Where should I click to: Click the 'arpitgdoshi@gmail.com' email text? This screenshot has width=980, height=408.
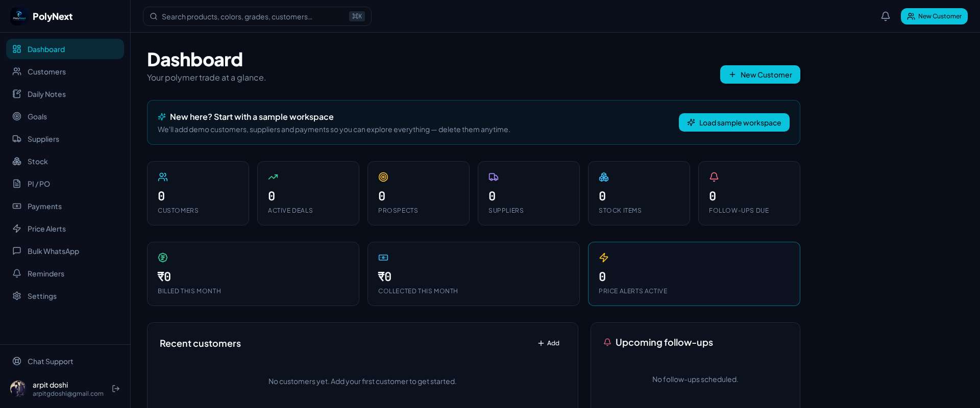coord(68,394)
